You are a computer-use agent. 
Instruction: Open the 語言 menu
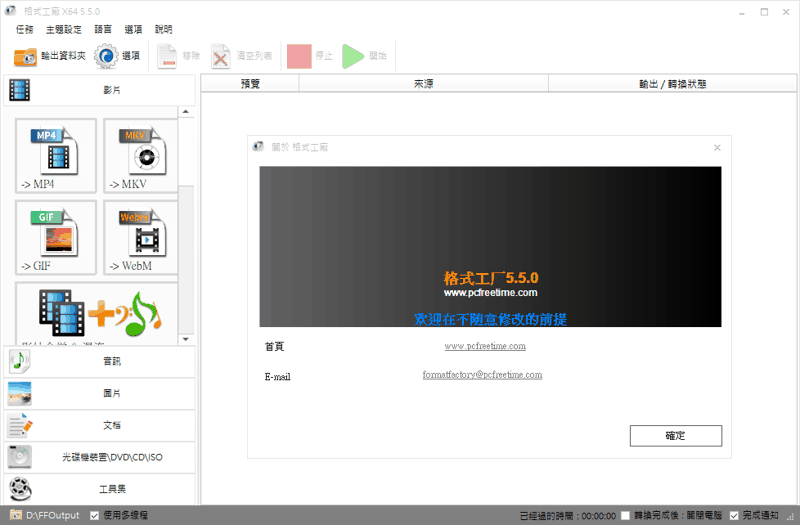point(103,30)
